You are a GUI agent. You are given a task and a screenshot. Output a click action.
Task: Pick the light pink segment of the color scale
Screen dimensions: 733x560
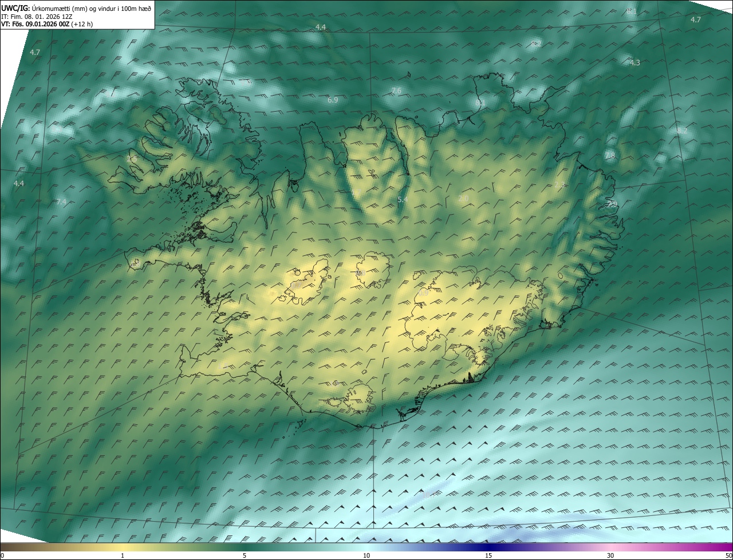(x=610, y=547)
